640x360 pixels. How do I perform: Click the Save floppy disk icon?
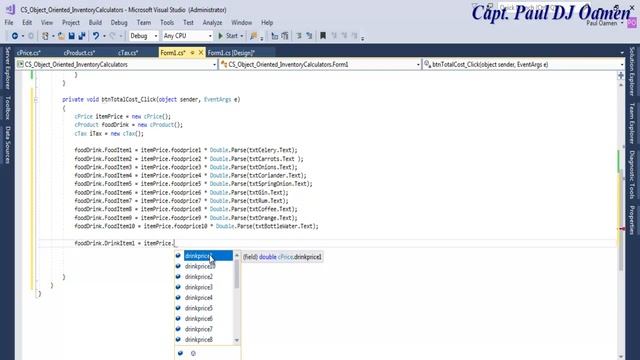click(x=71, y=36)
